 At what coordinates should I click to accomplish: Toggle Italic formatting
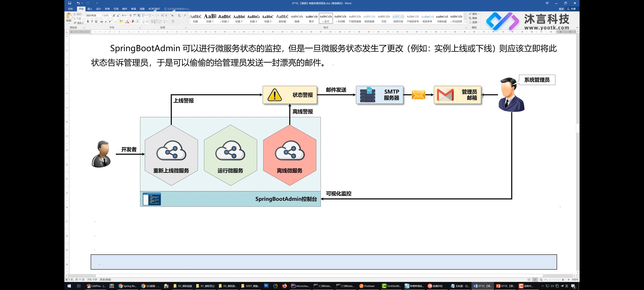point(92,21)
